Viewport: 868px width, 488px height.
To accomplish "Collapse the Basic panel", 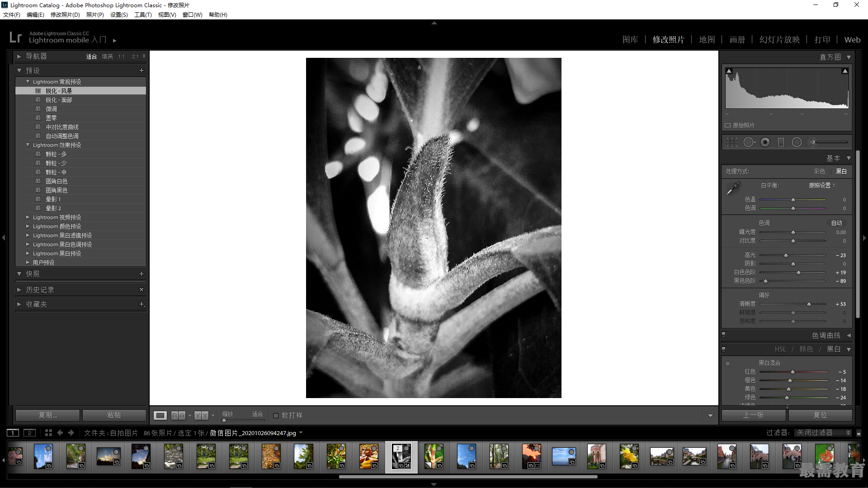I will point(849,158).
